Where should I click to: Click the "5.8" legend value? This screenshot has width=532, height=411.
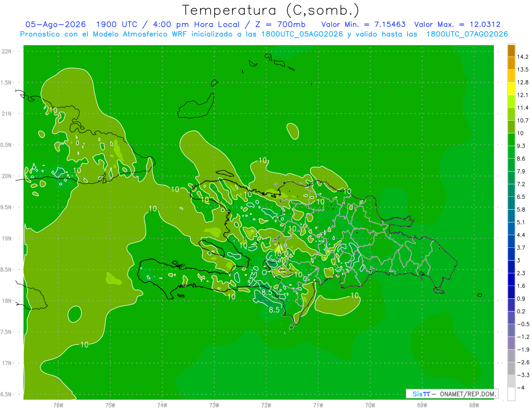click(521, 210)
